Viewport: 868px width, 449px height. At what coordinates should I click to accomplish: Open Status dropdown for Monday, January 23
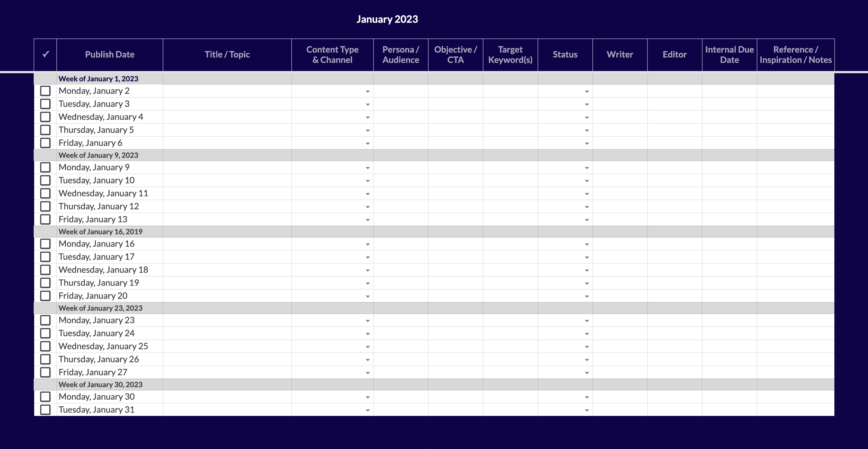[587, 321]
